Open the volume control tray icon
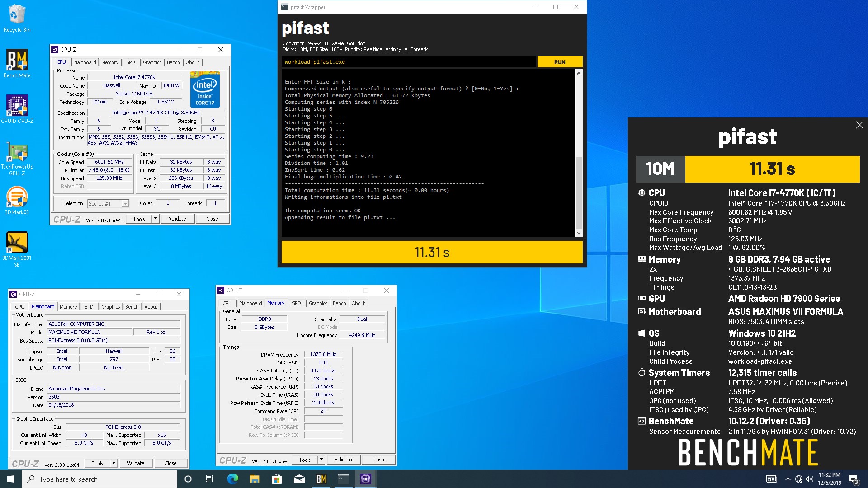The image size is (868, 488). [x=810, y=479]
